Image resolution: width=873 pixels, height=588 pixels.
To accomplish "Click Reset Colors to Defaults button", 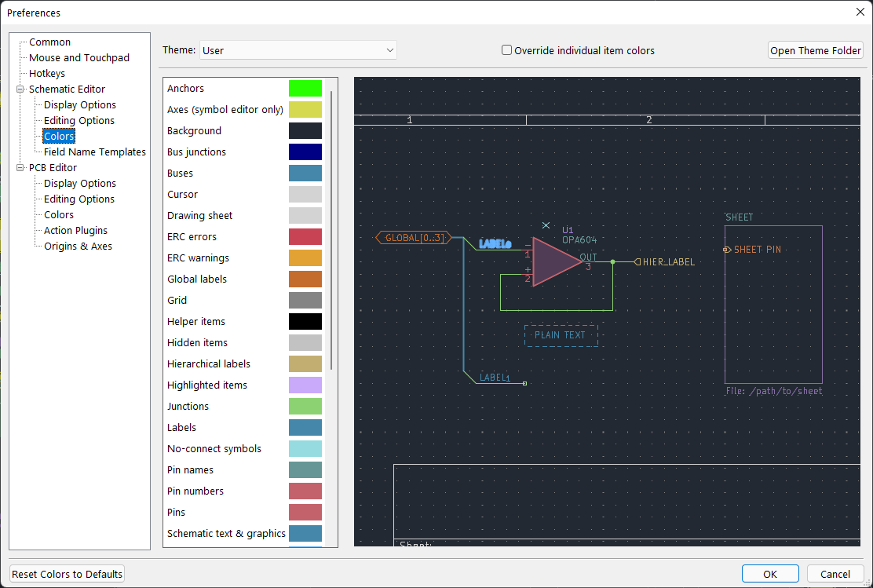I will [68, 574].
